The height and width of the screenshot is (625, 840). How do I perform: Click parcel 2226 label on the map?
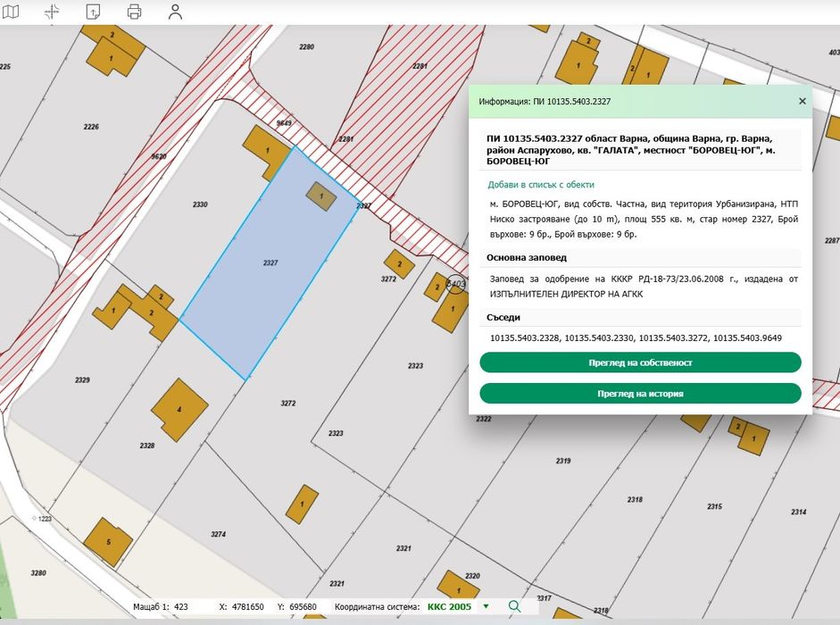pyautogui.click(x=91, y=127)
